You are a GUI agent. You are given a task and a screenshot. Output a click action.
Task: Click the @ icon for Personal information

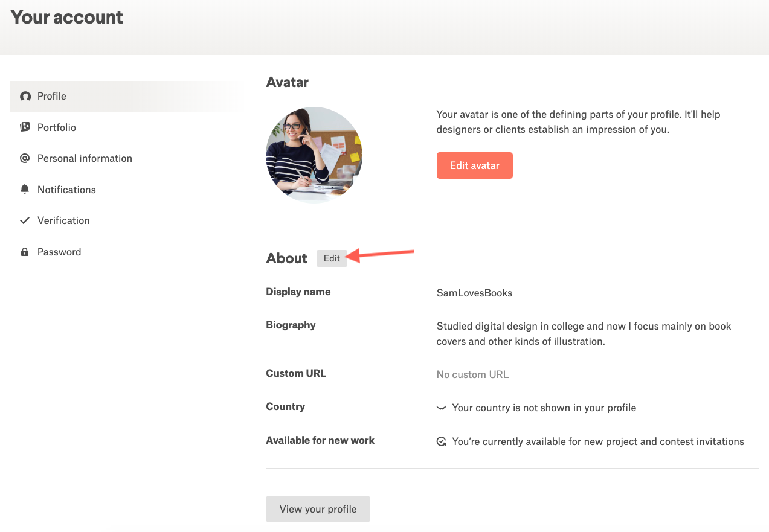(x=25, y=158)
